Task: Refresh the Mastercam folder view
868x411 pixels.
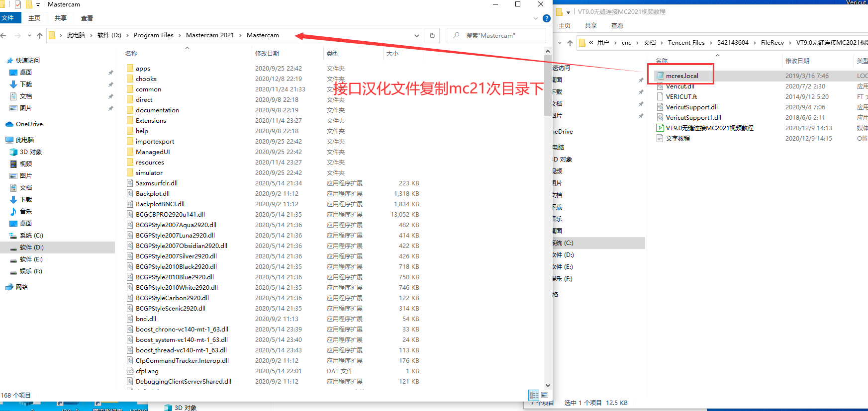Action: click(x=432, y=36)
